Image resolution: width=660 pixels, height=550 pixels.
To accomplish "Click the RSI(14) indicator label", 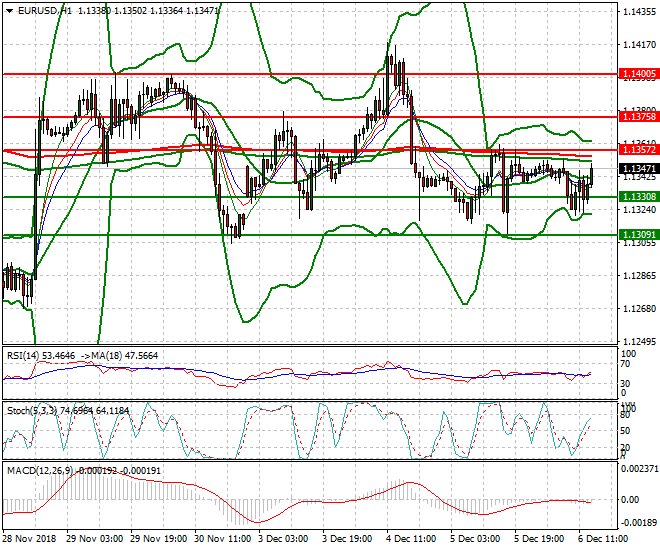I will pyautogui.click(x=23, y=354).
